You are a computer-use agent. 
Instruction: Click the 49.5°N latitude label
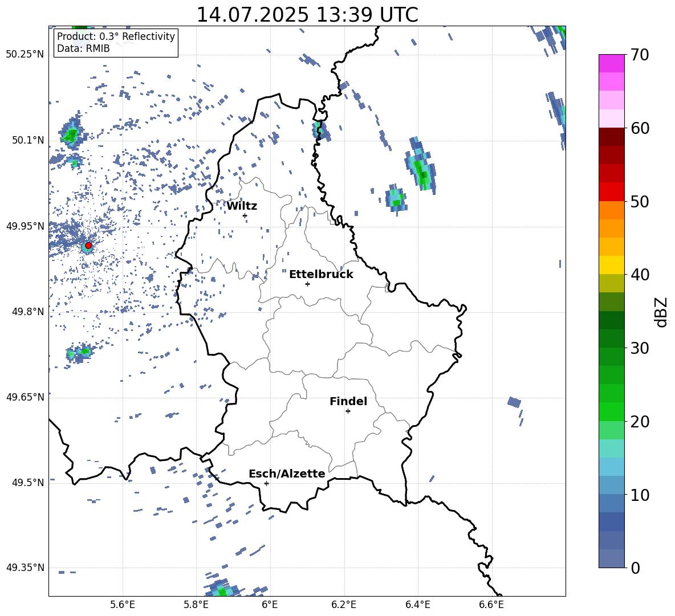click(28, 483)
